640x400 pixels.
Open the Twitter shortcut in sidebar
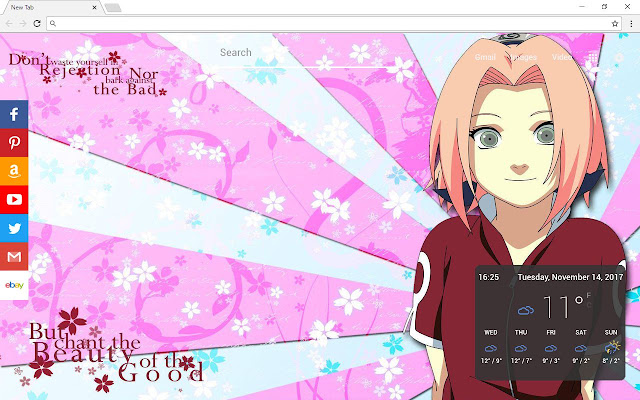pos(14,228)
